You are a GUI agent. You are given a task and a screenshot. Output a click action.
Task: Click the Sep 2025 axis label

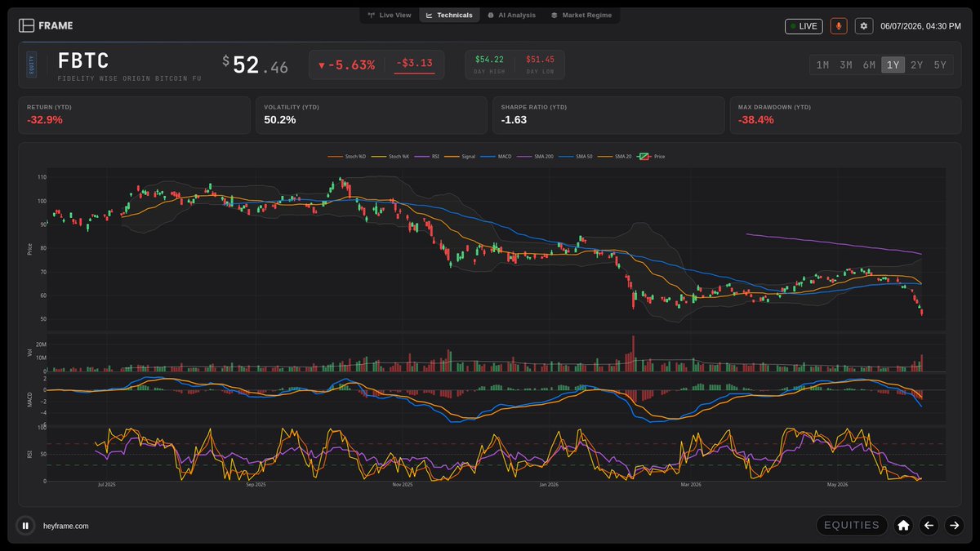(255, 485)
